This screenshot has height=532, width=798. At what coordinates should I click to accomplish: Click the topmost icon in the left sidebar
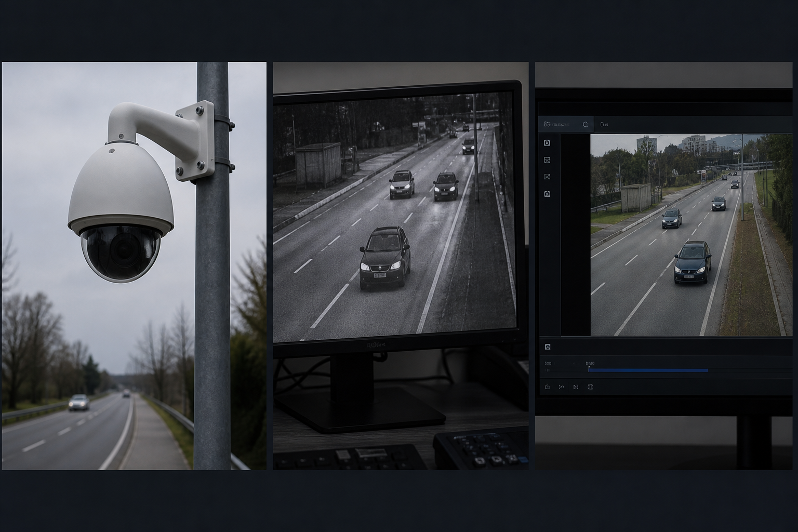pyautogui.click(x=547, y=143)
